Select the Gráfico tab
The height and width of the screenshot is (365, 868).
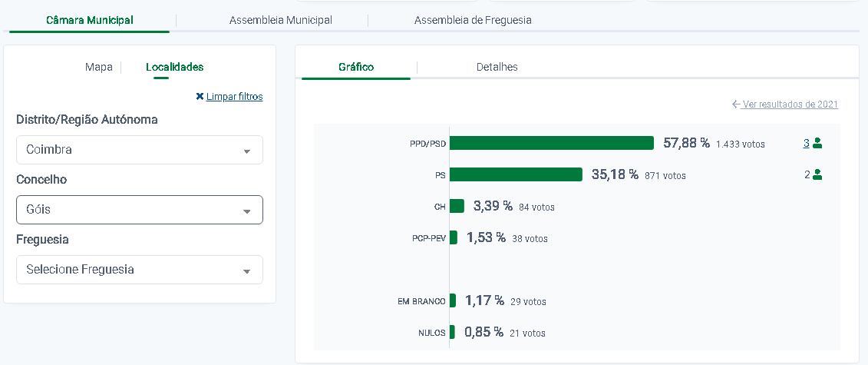356,67
